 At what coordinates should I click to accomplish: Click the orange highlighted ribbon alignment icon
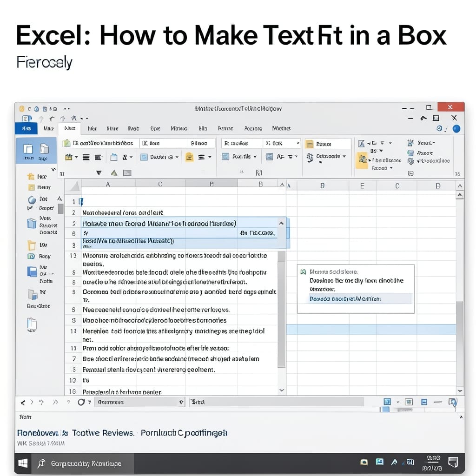[x=190, y=157]
